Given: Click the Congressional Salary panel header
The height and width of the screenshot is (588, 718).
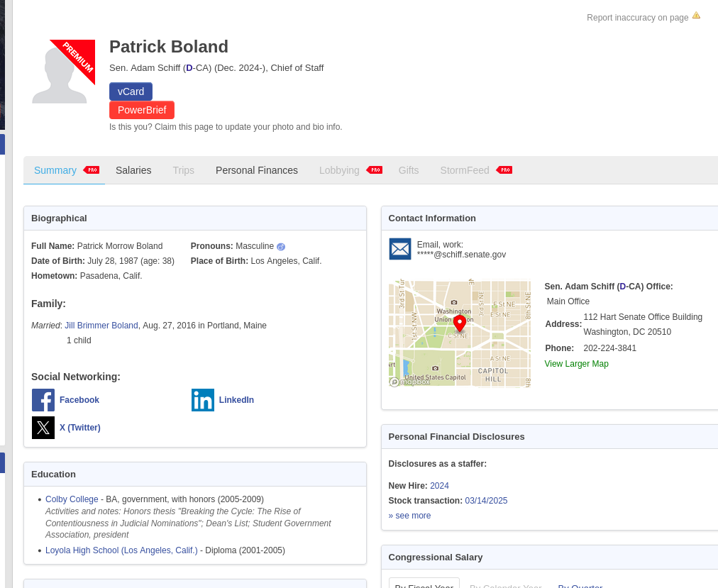Looking at the screenshot, I should (549, 558).
